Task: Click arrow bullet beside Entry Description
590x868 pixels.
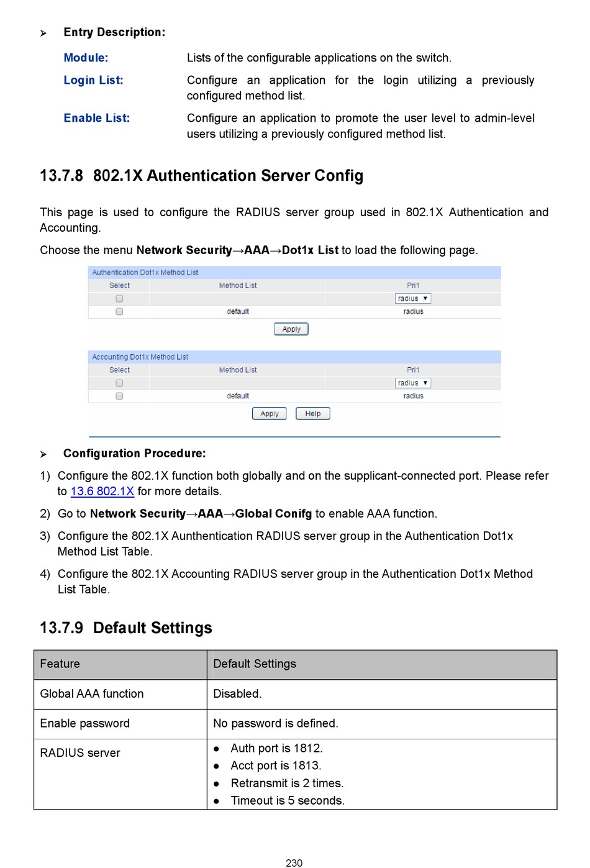Action: 43,34
